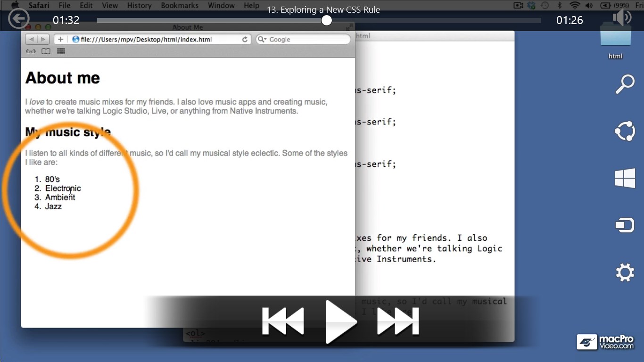Viewport: 644px width, 362px height.
Task: Open the Bookmarks book icon in Safari toolbar
Action: point(46,51)
